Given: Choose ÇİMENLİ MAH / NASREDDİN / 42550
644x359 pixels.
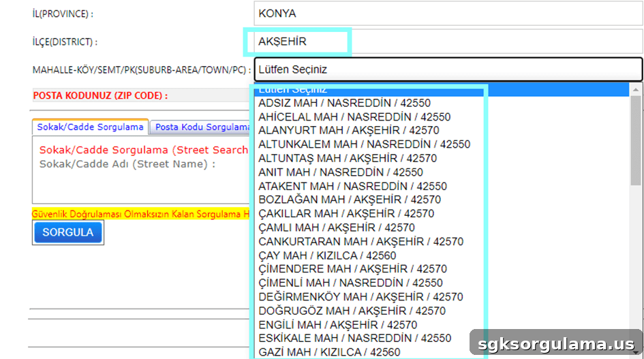Looking at the screenshot, I should (442, 283).
